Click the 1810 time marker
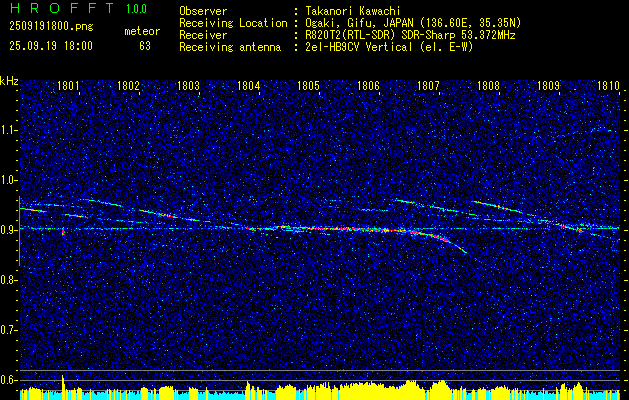 point(608,86)
